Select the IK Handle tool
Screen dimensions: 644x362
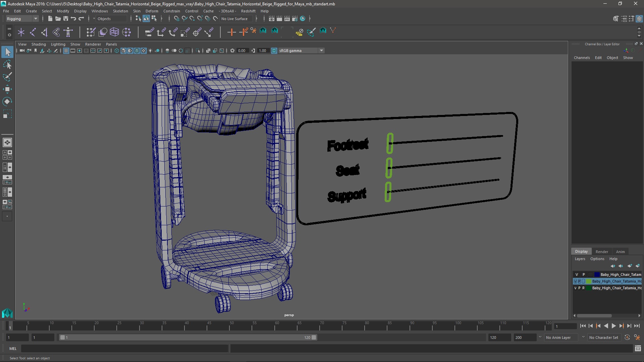(x=45, y=32)
